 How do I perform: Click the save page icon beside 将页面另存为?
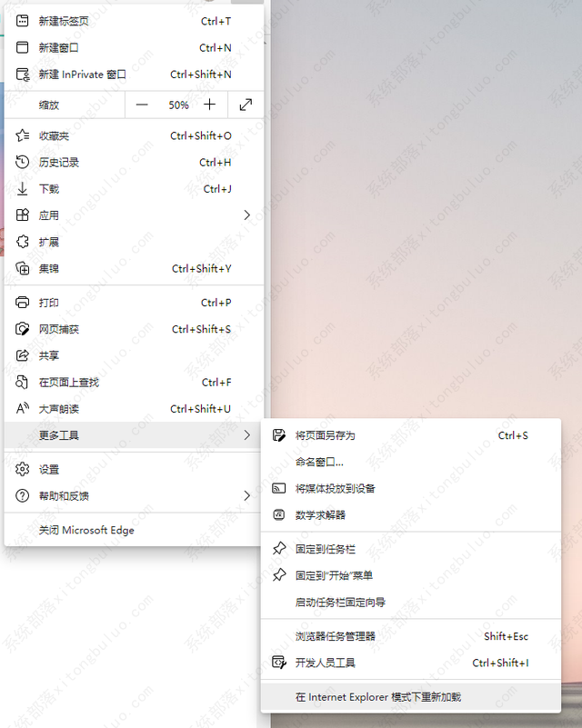pos(278,435)
